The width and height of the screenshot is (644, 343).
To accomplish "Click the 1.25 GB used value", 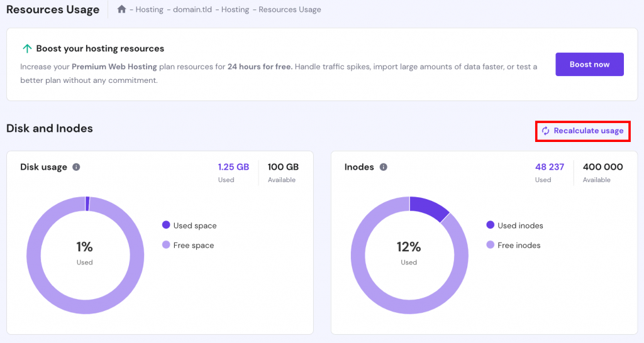I will click(x=233, y=167).
